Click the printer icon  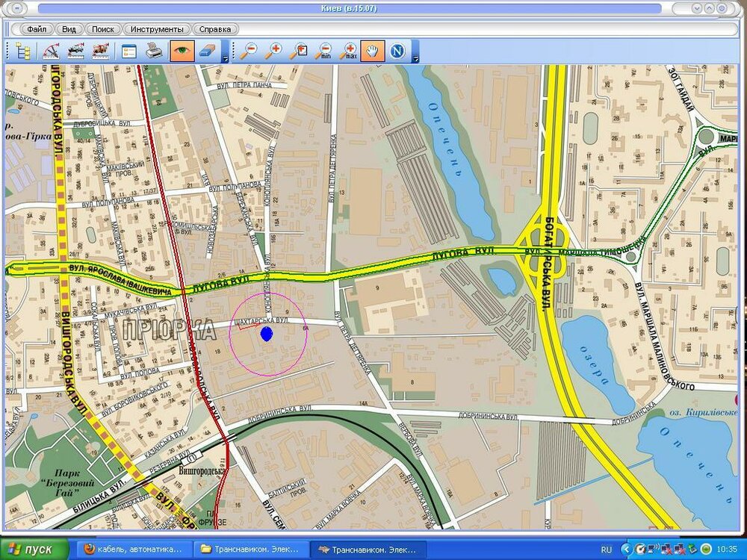[x=153, y=52]
